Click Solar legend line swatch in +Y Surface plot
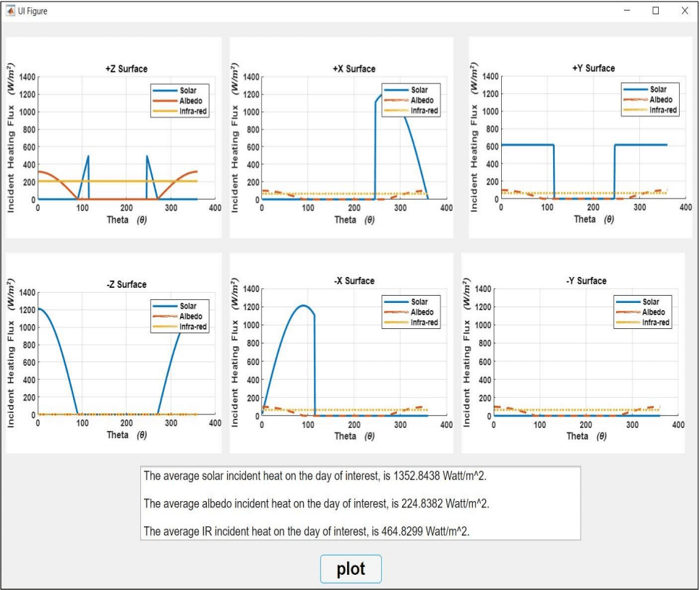Image resolution: width=700 pixels, height=590 pixels. point(636,90)
